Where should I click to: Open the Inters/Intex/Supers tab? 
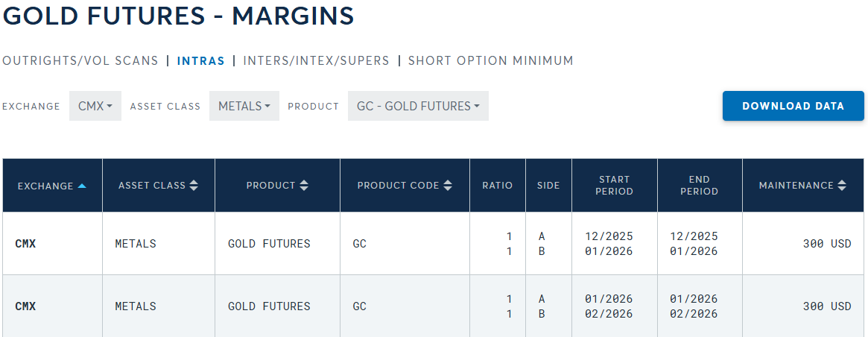316,61
